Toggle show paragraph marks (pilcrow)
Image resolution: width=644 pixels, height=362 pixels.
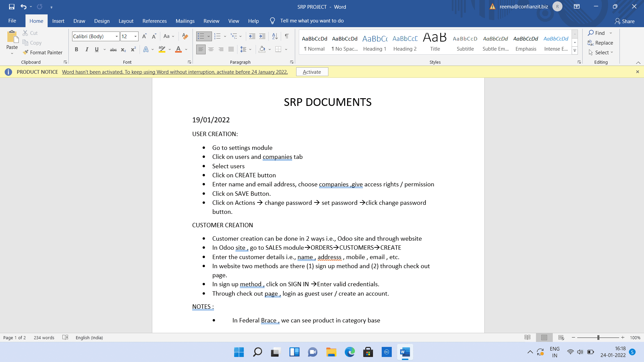287,36
